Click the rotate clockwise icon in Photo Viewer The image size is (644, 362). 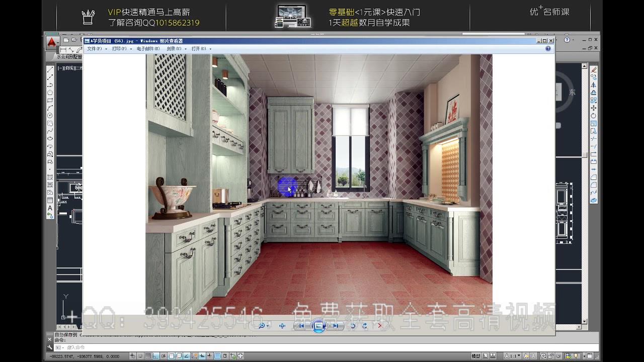tap(364, 325)
